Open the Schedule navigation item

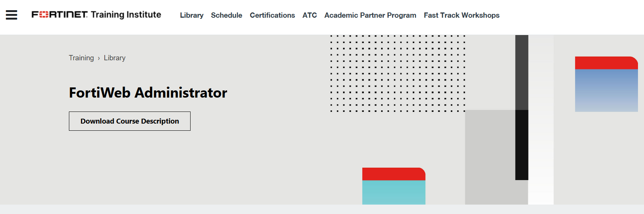[226, 15]
